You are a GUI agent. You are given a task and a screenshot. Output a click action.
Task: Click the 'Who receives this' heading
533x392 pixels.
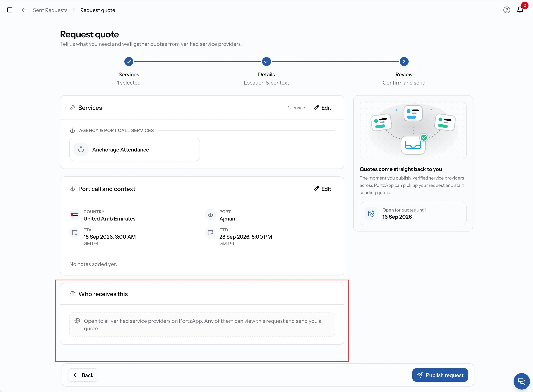[x=103, y=294]
